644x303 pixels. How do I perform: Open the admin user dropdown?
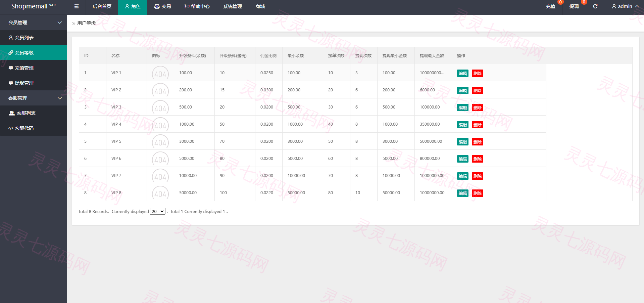(x=625, y=6)
